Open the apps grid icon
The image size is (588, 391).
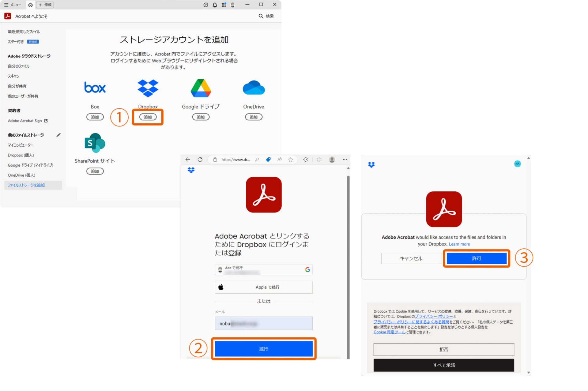click(224, 5)
